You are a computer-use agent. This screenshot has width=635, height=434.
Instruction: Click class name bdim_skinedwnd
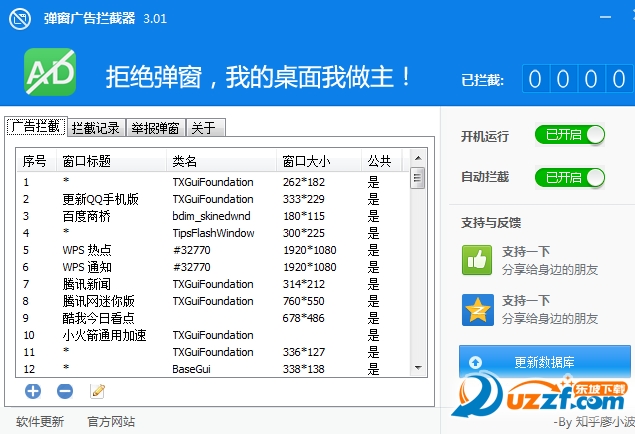pyautogui.click(x=211, y=216)
